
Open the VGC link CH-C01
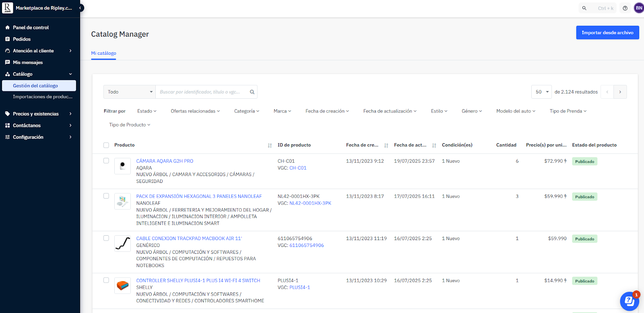click(x=298, y=168)
